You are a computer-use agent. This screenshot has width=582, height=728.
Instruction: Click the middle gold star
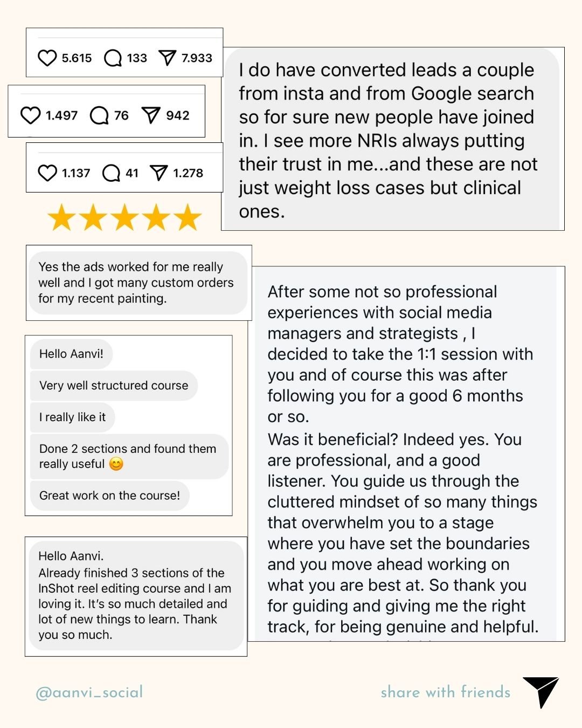125,218
